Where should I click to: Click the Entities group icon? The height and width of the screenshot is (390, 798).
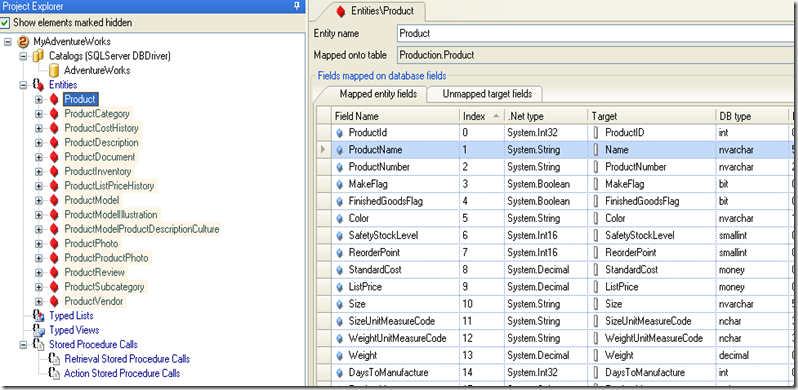point(38,85)
